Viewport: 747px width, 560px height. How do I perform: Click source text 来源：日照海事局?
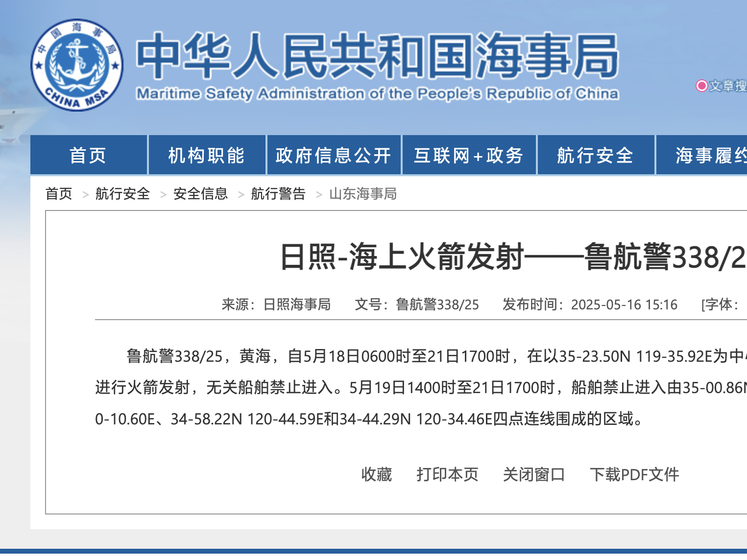point(276,304)
